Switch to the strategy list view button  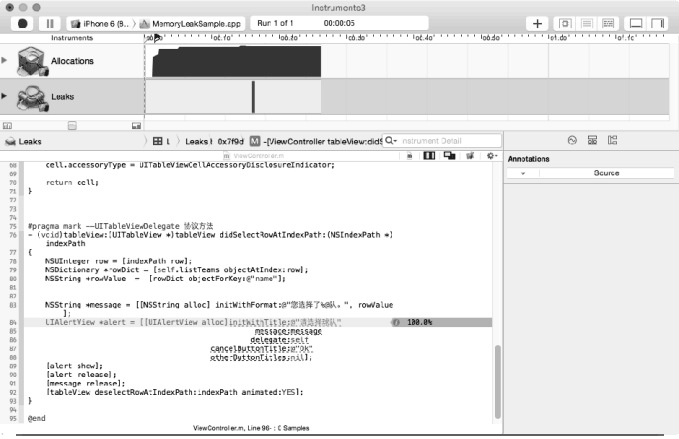pyautogui.click(x=587, y=22)
